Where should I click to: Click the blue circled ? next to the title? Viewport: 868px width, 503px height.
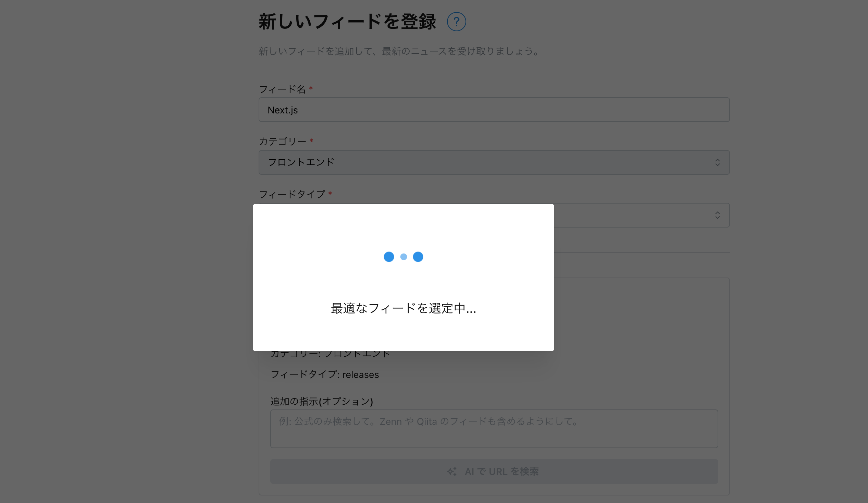coord(456,21)
